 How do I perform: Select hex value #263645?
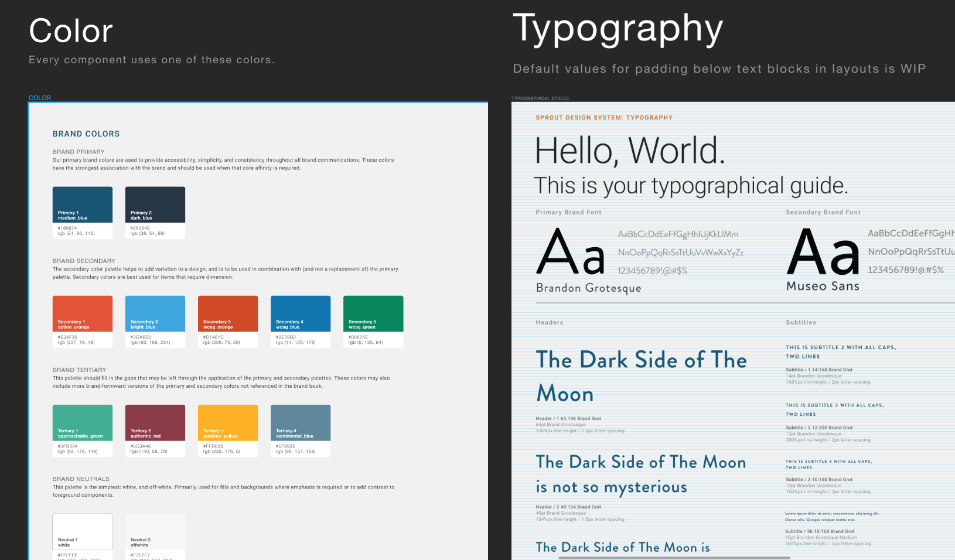click(x=140, y=228)
